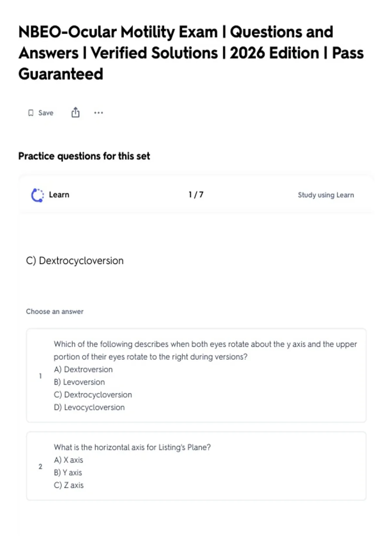Click the Learn circular logo icon

point(37,195)
